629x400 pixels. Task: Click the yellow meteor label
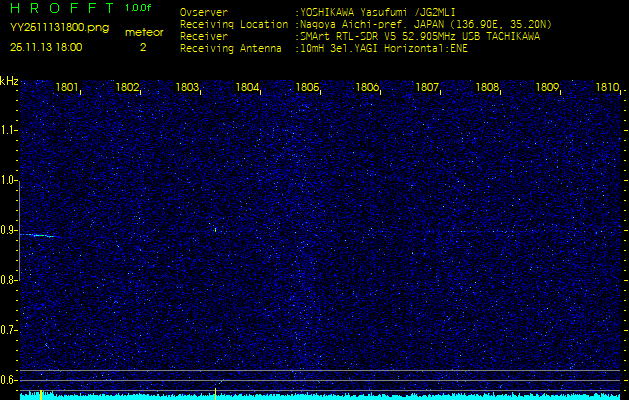143,32
